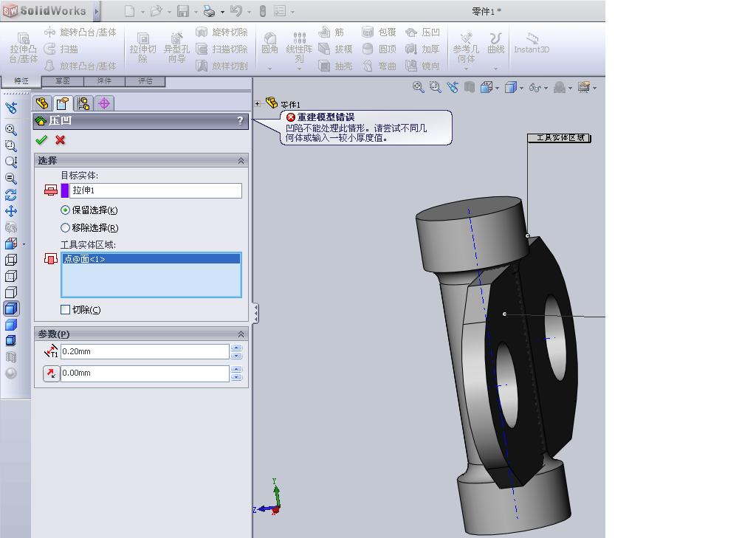The image size is (756, 538).
Task: Open Hide/Show Items dropdown in heads-up toolbar
Action: click(546, 89)
